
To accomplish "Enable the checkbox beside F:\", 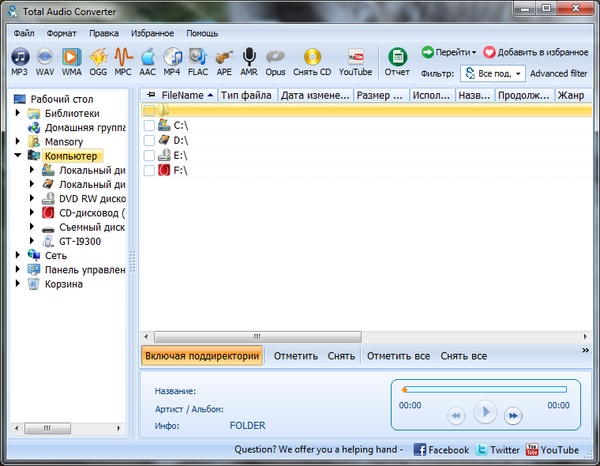I will coord(149,171).
